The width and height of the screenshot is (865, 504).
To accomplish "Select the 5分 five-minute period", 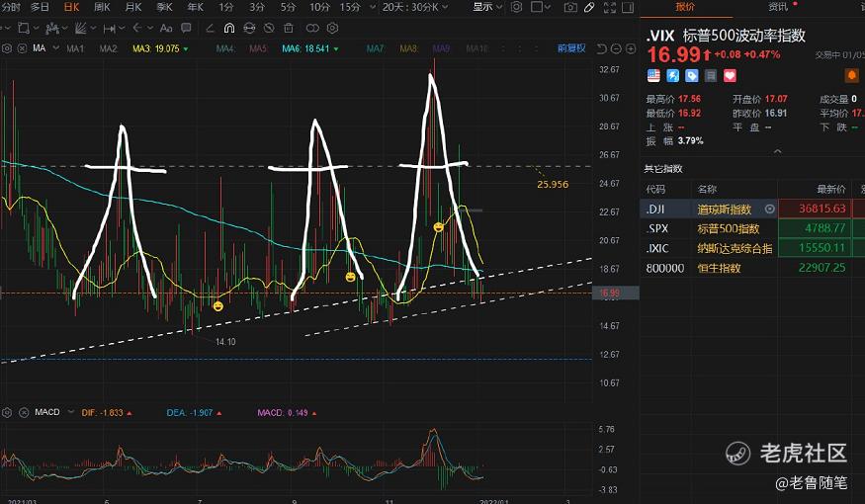I will (288, 7).
